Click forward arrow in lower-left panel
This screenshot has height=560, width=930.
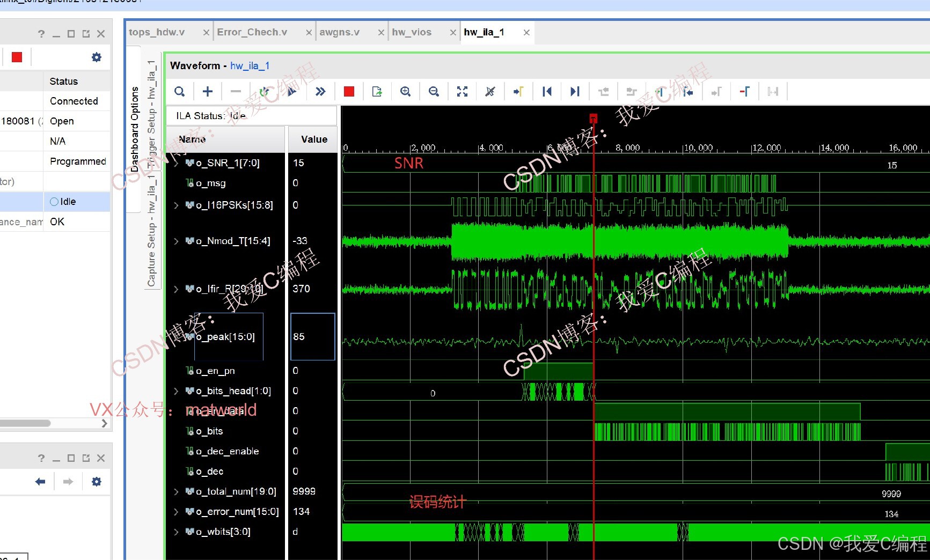68,482
